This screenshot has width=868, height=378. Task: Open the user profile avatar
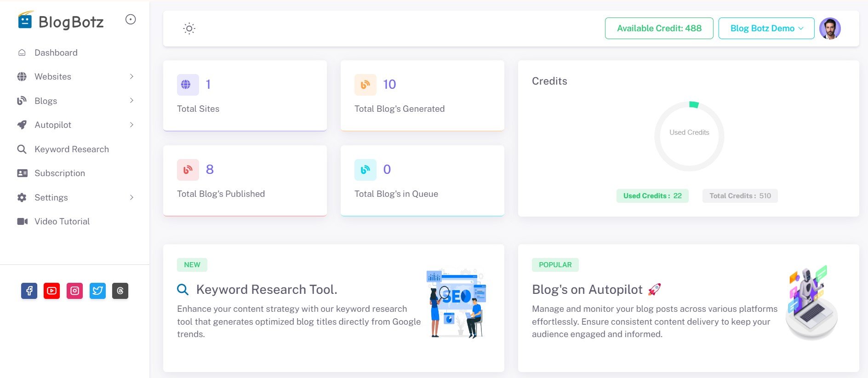pos(829,29)
